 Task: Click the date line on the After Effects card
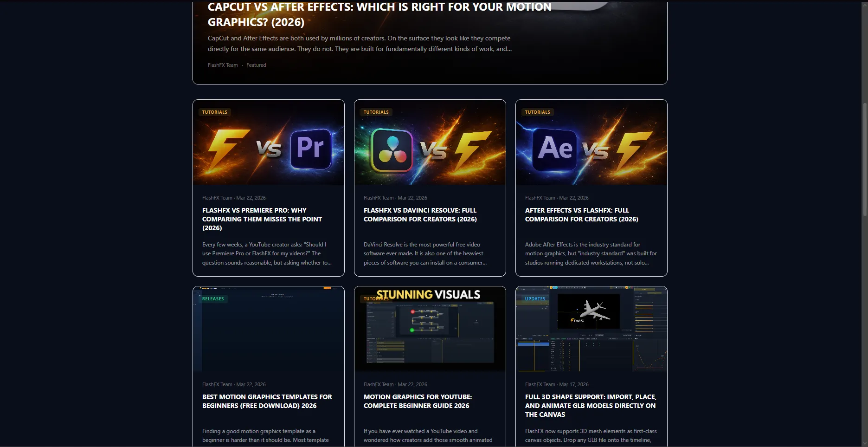[557, 198]
